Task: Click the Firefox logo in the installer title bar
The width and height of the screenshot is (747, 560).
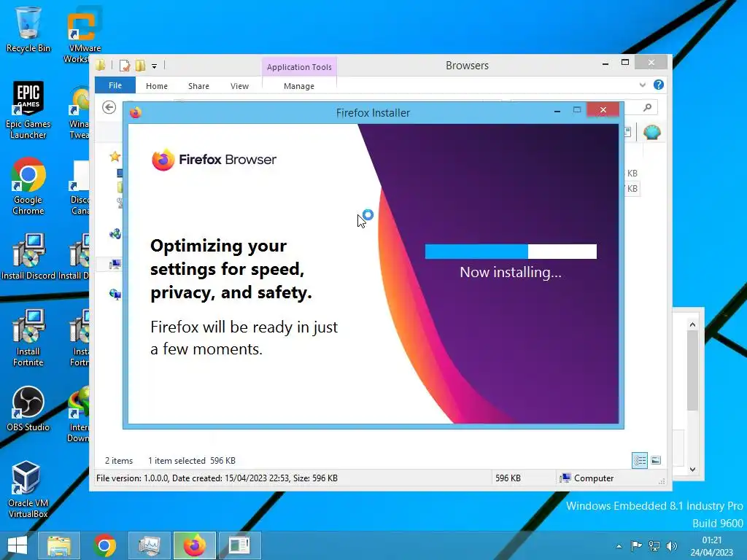Action: point(136,112)
